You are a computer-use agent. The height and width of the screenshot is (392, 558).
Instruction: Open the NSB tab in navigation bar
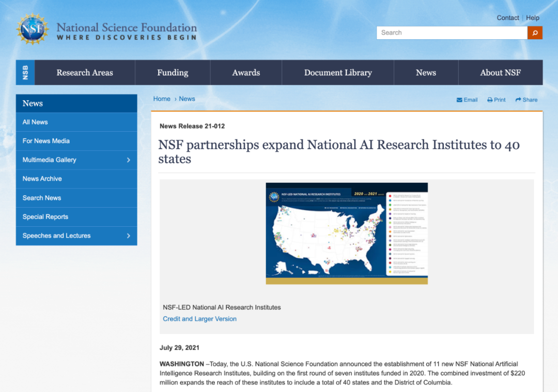click(x=25, y=73)
